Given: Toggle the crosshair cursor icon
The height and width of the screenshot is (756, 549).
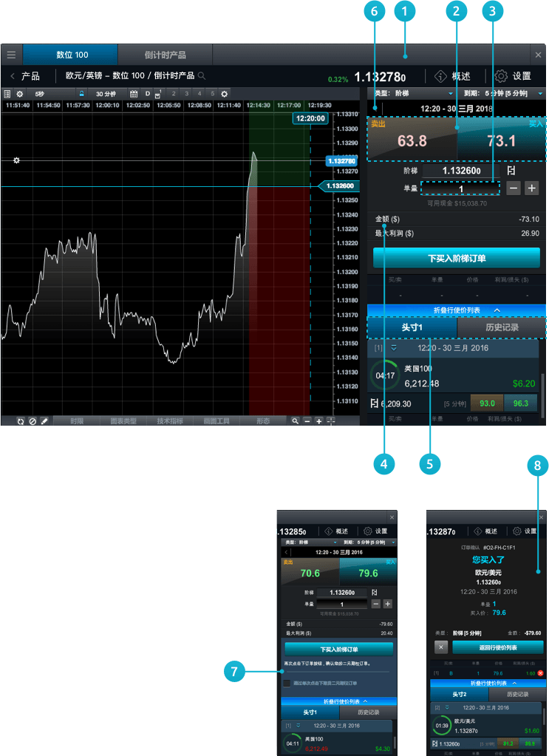Looking at the screenshot, I should pos(330,421).
